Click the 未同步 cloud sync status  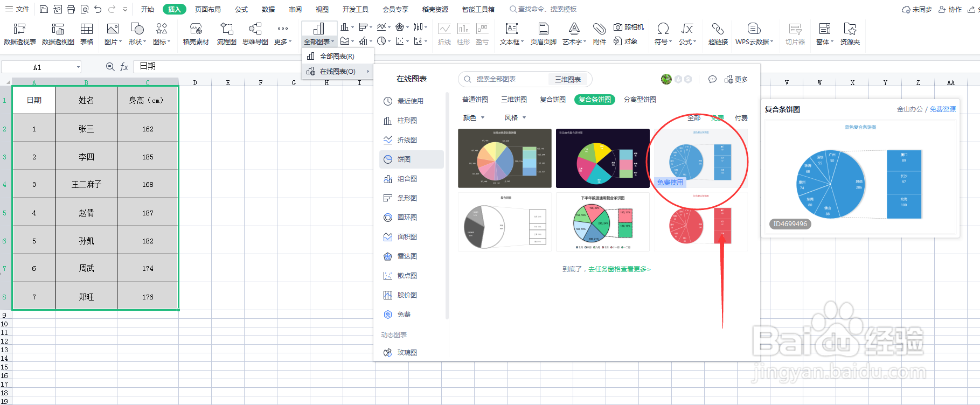point(917,9)
